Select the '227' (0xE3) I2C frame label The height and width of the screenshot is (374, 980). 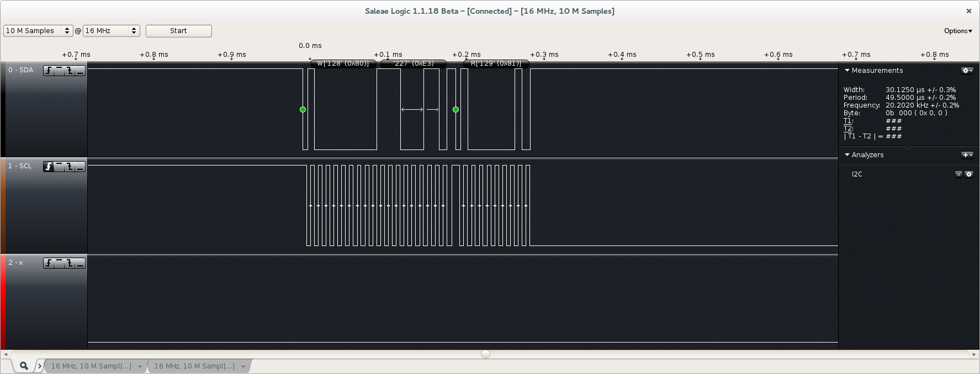[x=413, y=63]
